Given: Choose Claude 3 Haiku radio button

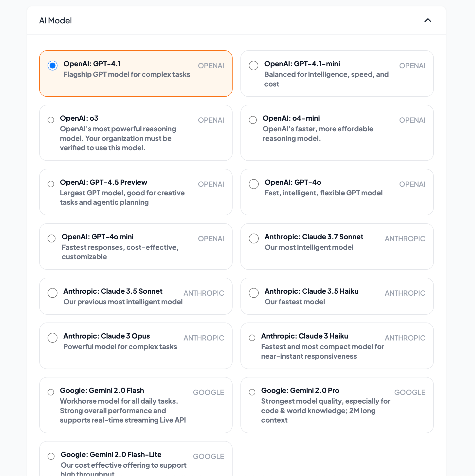Looking at the screenshot, I should point(252,338).
